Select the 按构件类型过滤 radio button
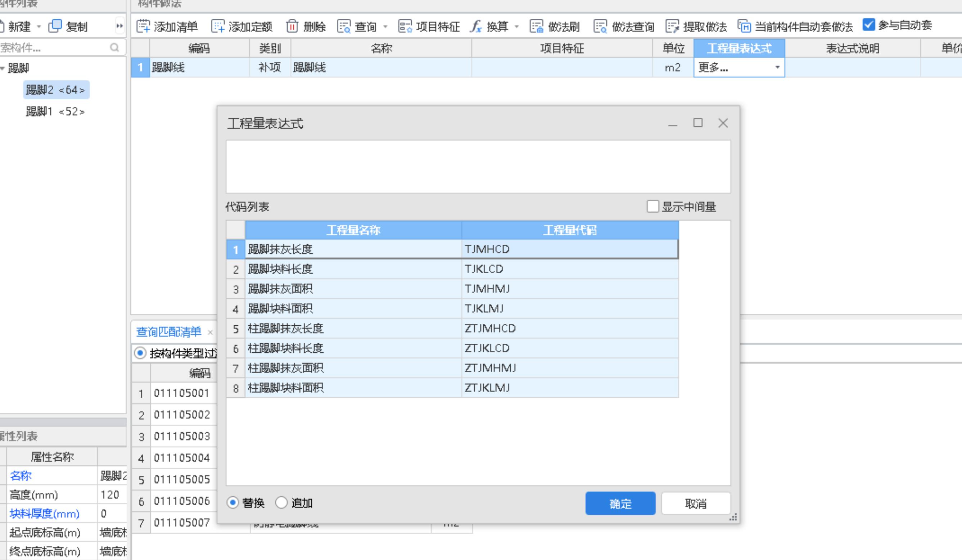The image size is (962, 560). pos(140,353)
